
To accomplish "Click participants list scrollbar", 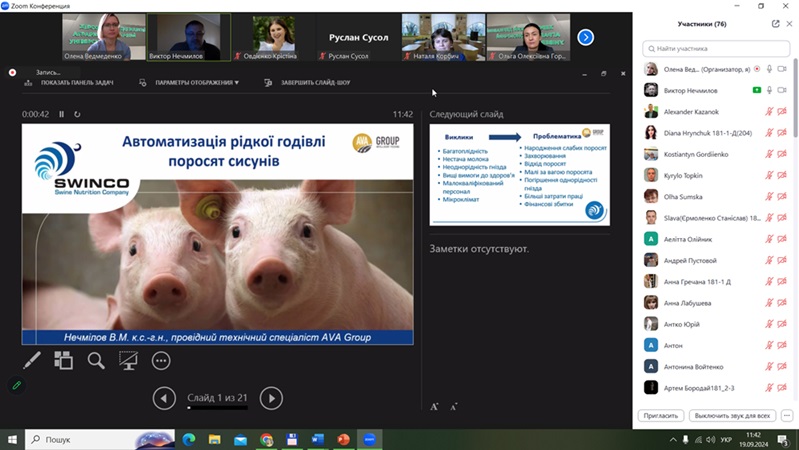I will click(795, 98).
